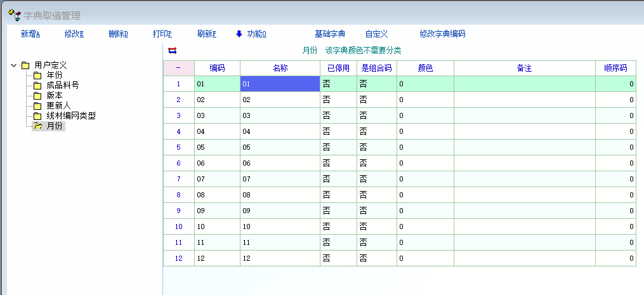The height and width of the screenshot is (295, 644).
Task: Select 线材编网类型 in the tree
Action: coord(71,116)
